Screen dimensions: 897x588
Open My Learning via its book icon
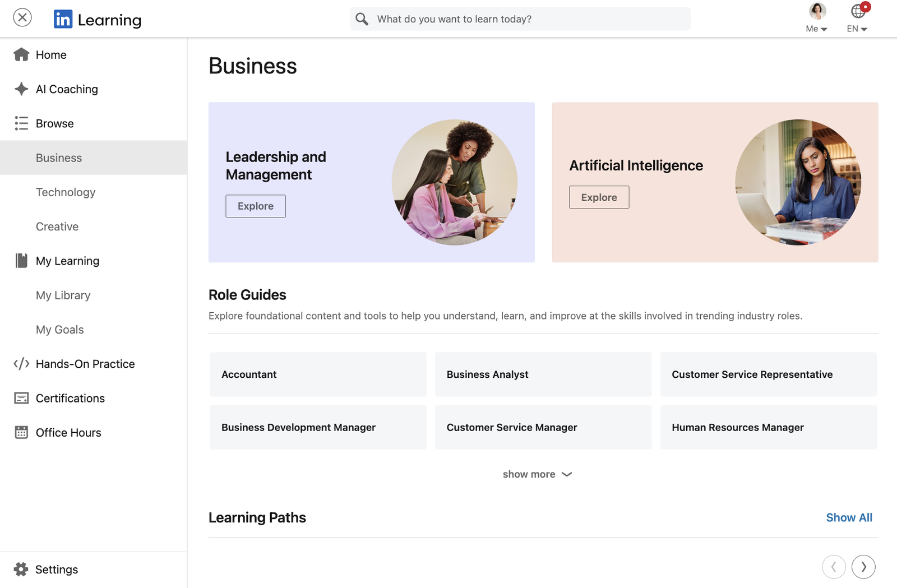[21, 261]
